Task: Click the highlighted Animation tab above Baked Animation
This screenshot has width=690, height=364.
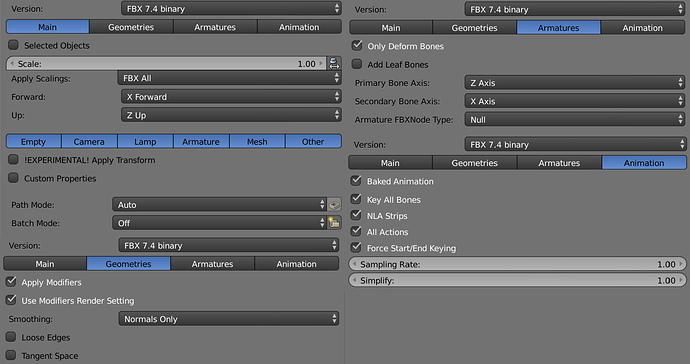Action: pos(644,163)
